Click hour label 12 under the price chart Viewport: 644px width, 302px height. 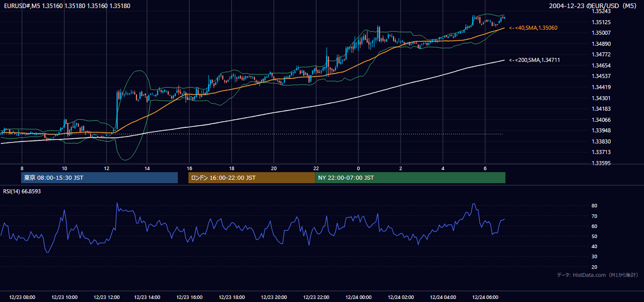click(x=106, y=168)
